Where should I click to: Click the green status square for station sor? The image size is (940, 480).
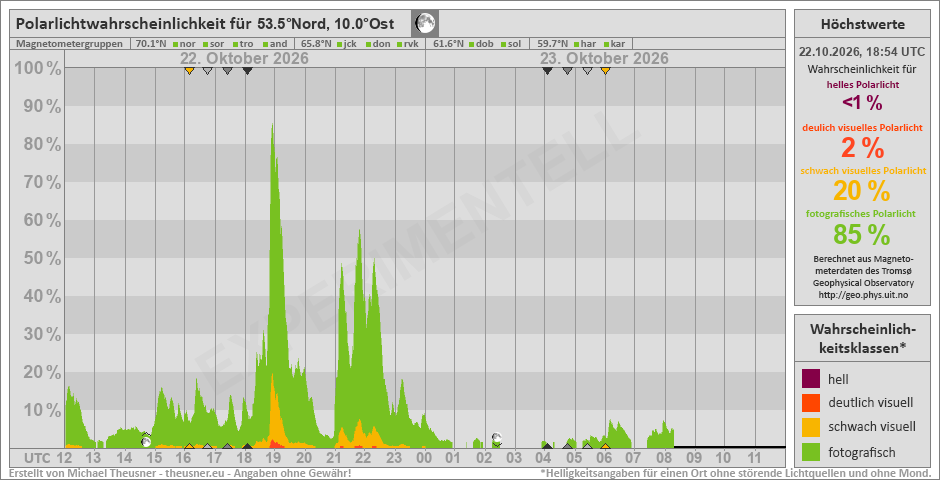206,44
